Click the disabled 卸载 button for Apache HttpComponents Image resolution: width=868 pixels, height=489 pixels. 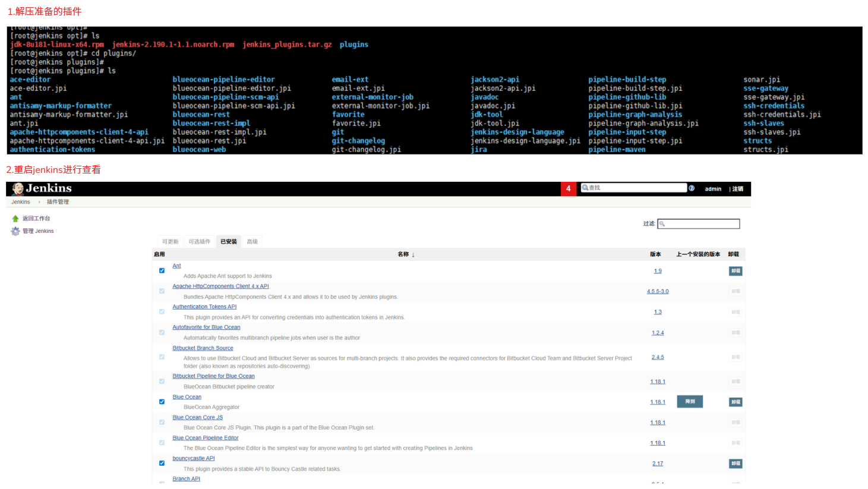pos(736,291)
